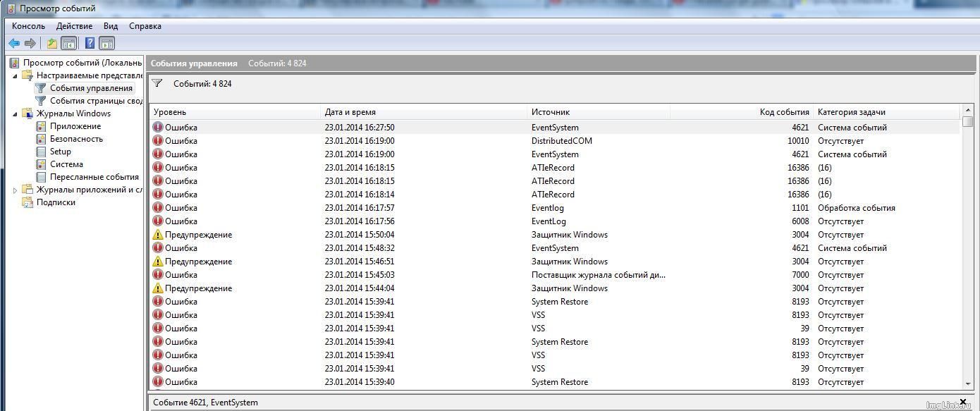The height and width of the screenshot is (411, 980).
Task: Toggle the console tree pane icon
Action: pyautogui.click(x=69, y=43)
